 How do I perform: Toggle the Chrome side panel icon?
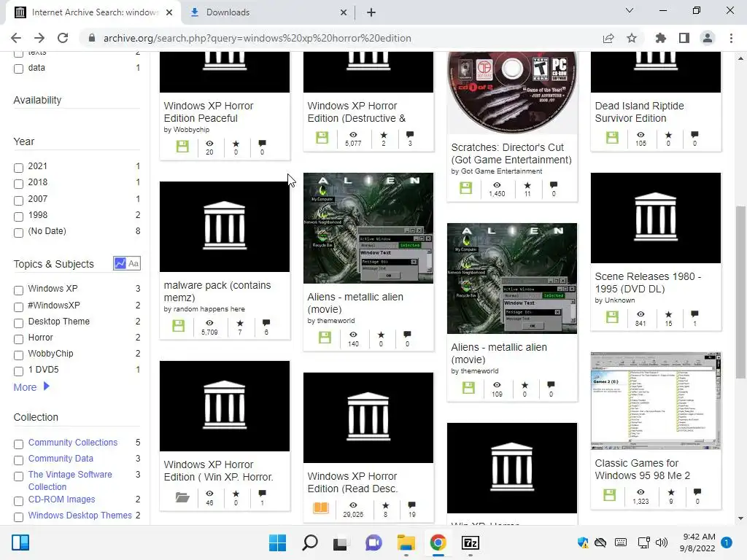click(x=684, y=38)
